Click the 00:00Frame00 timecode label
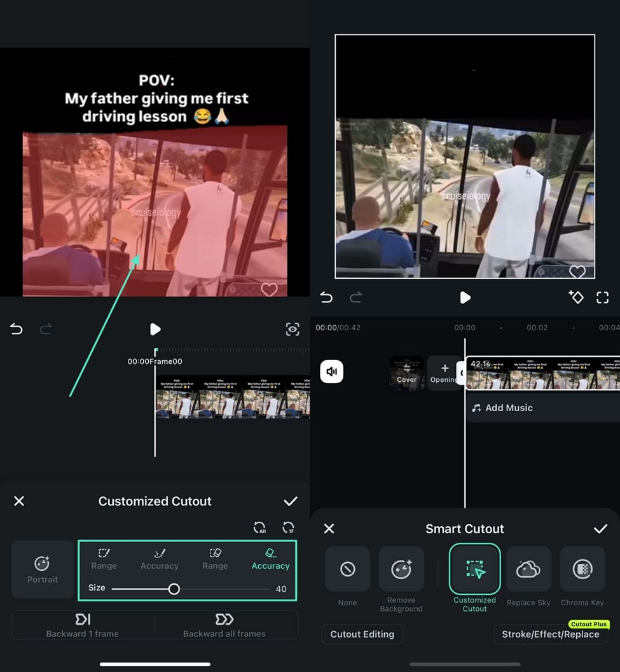The width and height of the screenshot is (620, 672). pos(155,361)
